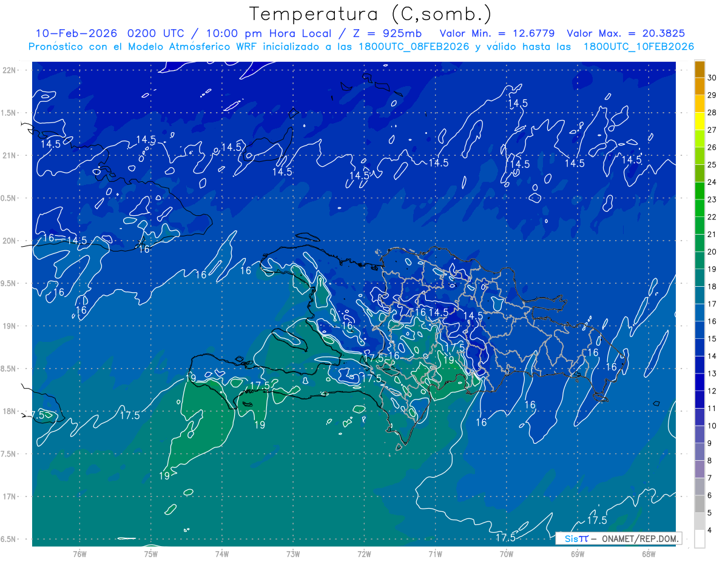This screenshot has height=562, width=728.
Task: Click the '28' value on the color scale
Action: coord(712,113)
